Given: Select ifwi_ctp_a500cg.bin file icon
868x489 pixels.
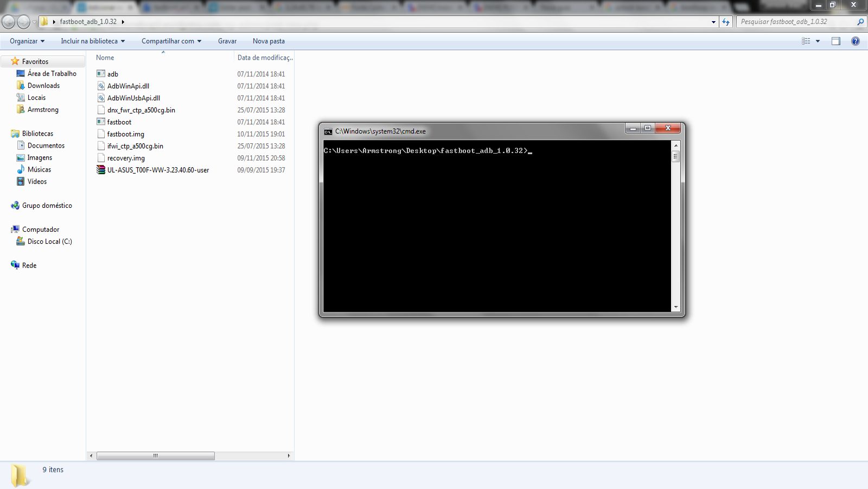Looking at the screenshot, I should (101, 146).
